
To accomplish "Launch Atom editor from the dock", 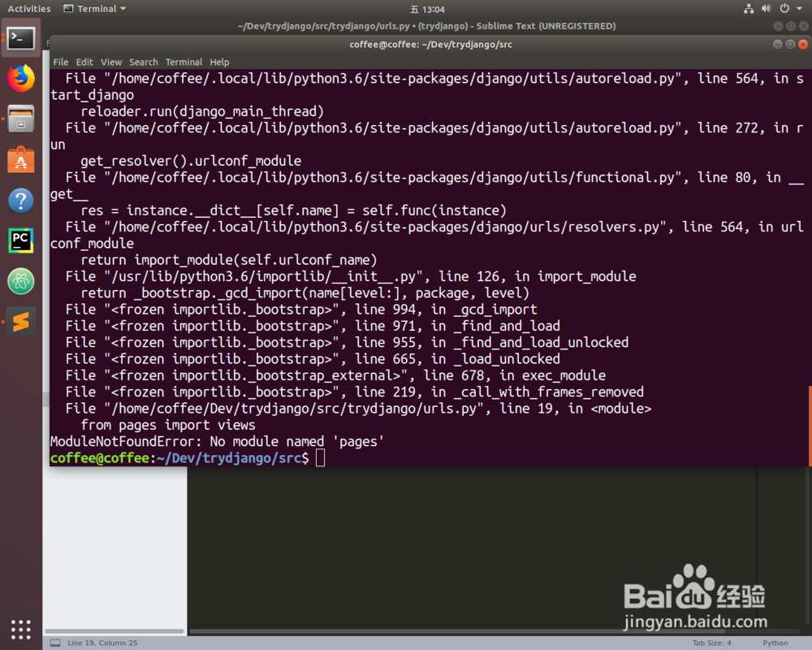I will pyautogui.click(x=21, y=281).
